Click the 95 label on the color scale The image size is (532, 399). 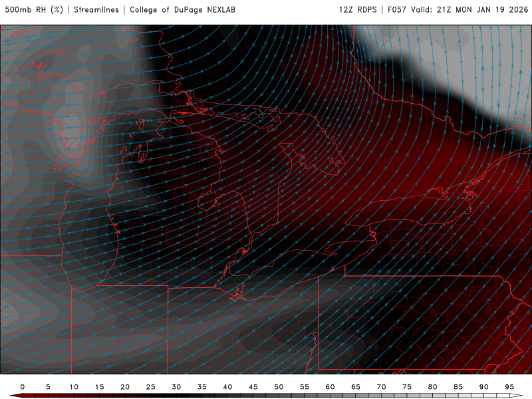[x=509, y=387]
